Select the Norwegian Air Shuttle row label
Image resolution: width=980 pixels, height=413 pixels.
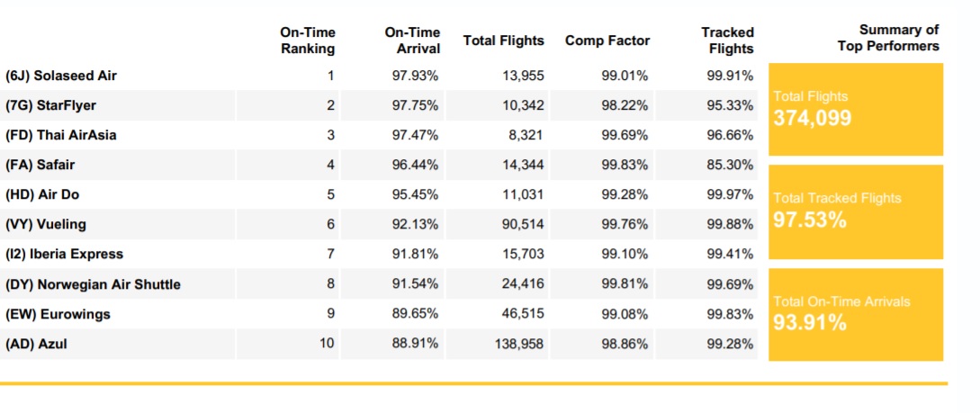93,284
